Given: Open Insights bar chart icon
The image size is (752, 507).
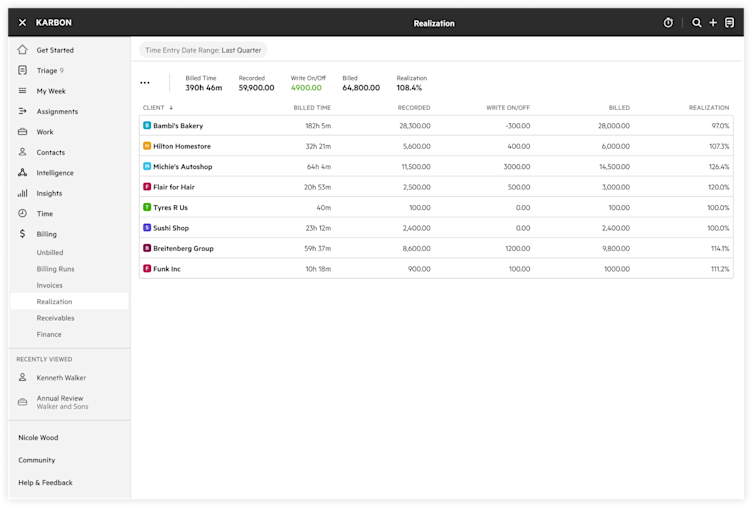Looking at the screenshot, I should pyautogui.click(x=23, y=193).
